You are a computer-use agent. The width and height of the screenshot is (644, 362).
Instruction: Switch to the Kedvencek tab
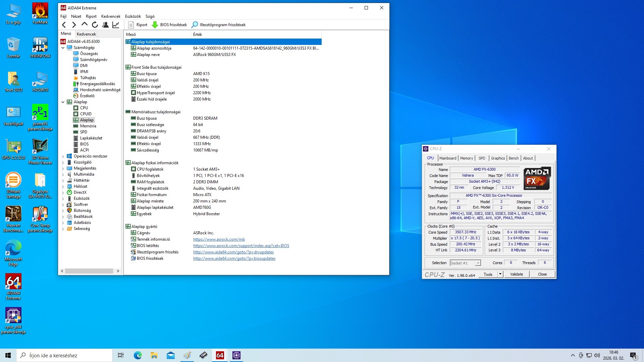pos(86,34)
